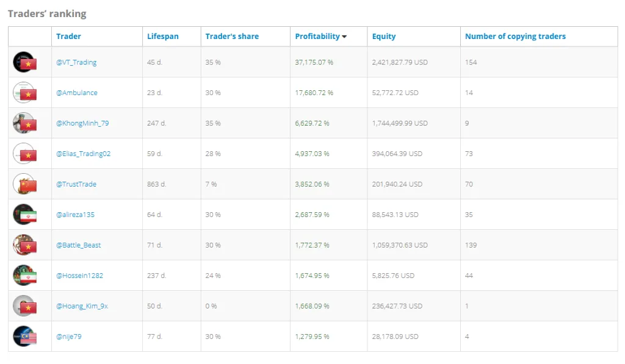Image resolution: width=625 pixels, height=364 pixels.
Task: Sort the table by Lifespan column
Action: coord(163,37)
